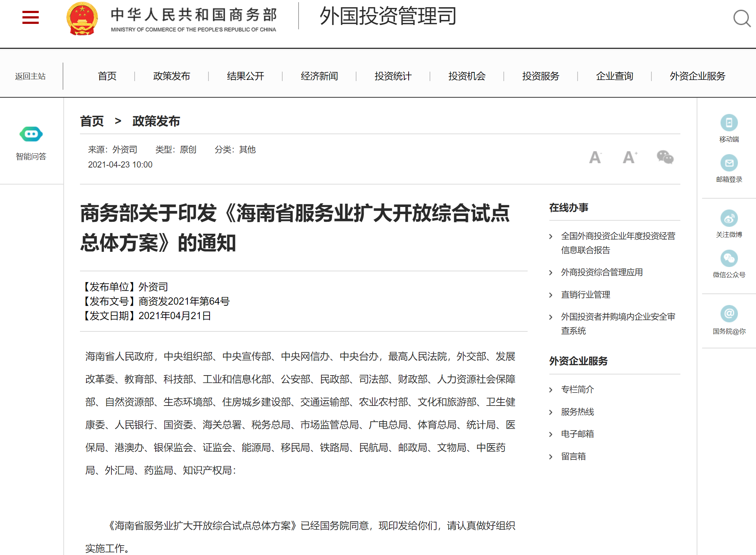Expand the 直销行业管理 chevron
Image resolution: width=756 pixels, height=555 pixels.
coord(551,295)
